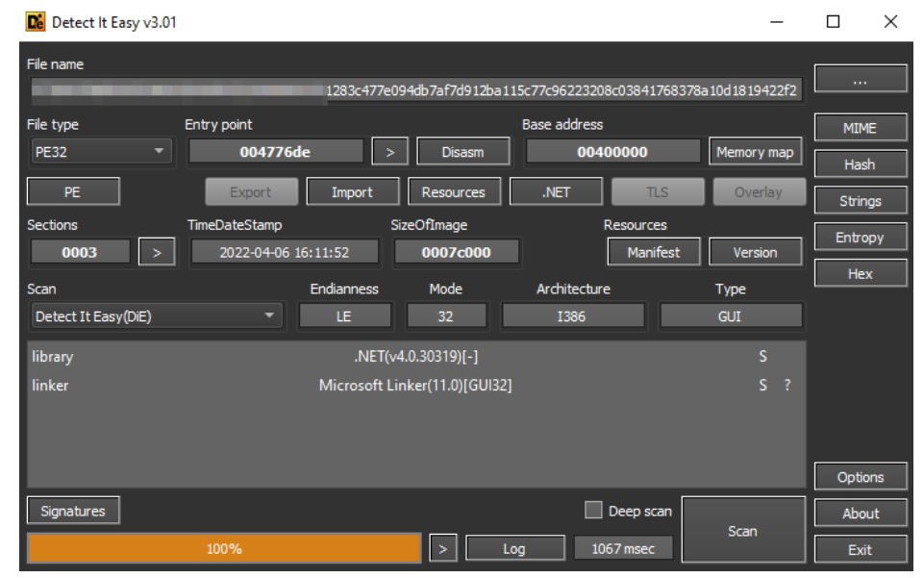Click the file name path field
This screenshot has height=578, width=924.
[416, 90]
